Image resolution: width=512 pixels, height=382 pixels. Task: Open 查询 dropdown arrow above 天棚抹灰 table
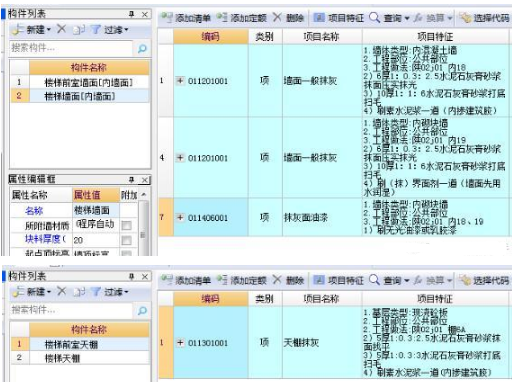tap(407, 281)
